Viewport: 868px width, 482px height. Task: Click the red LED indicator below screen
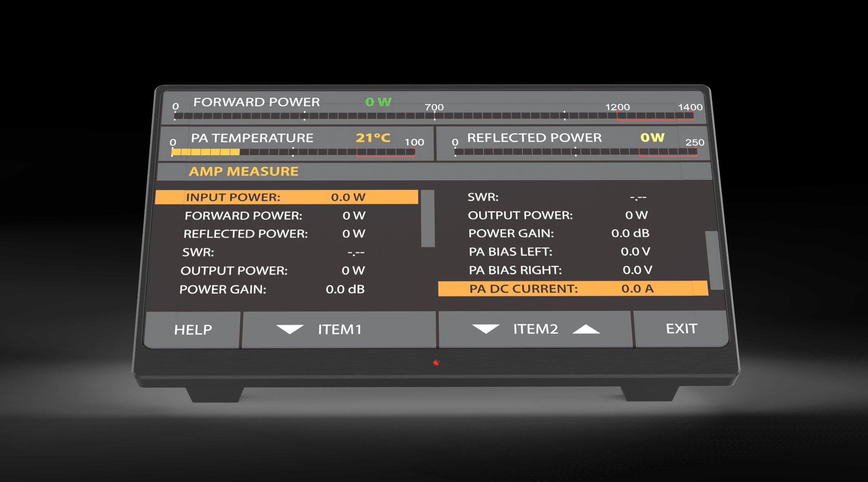coord(436,363)
